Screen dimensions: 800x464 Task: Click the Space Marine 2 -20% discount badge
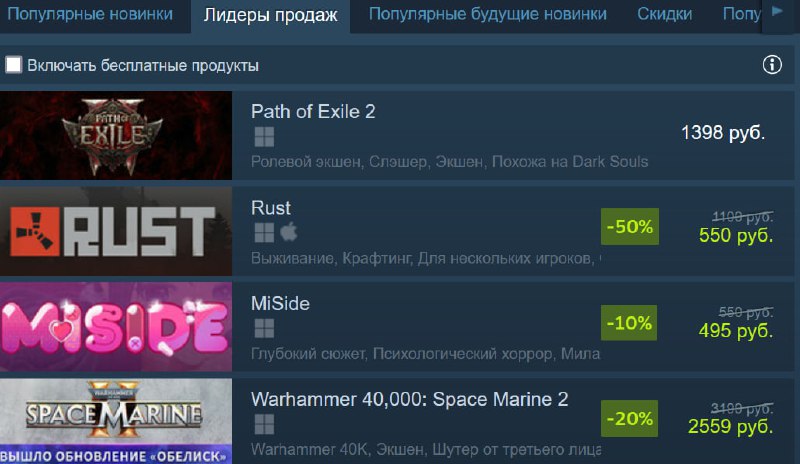(x=630, y=419)
